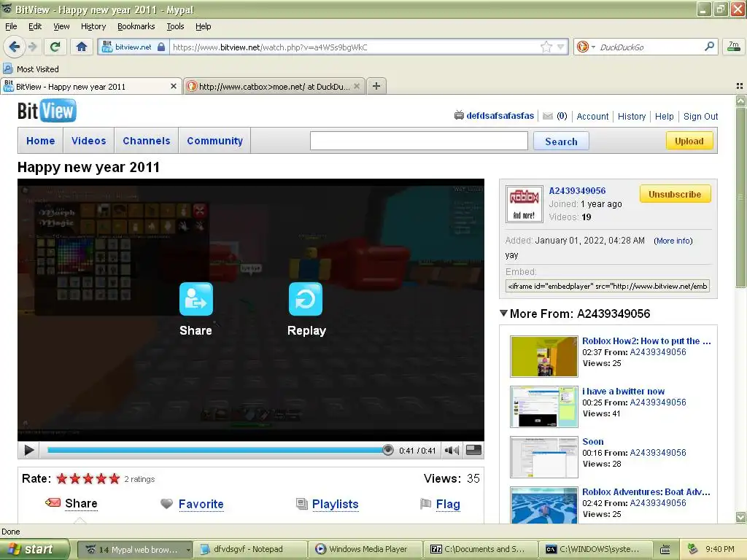Go back with the browser back arrow
The width and height of the screenshot is (747, 560).
coord(14,47)
